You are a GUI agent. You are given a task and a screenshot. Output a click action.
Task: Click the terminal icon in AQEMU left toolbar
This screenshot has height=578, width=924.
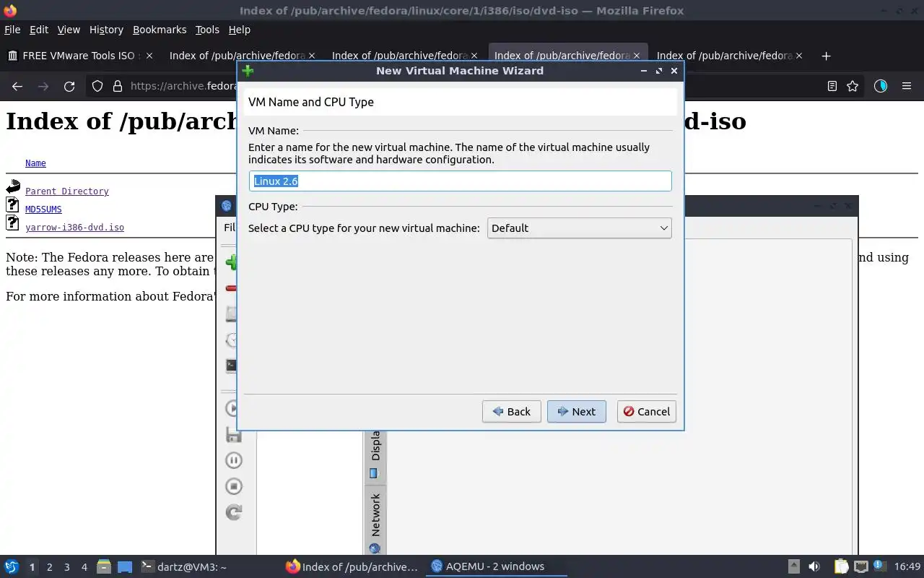(x=231, y=366)
